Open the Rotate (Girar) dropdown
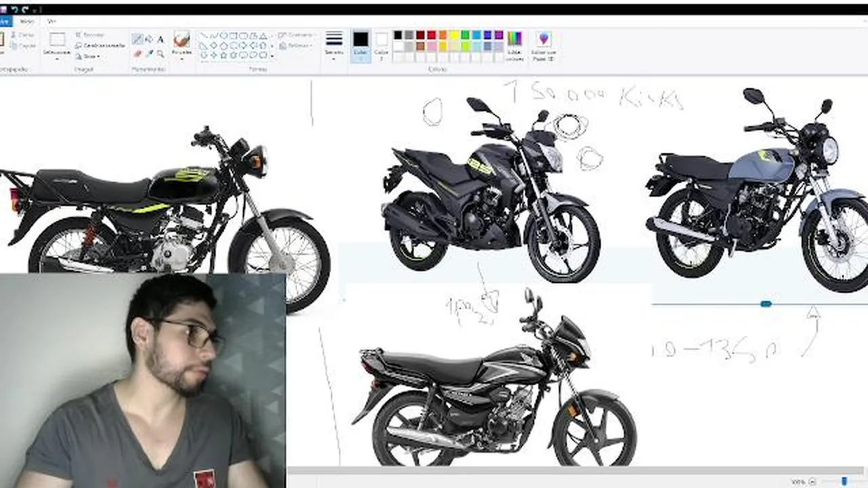The height and width of the screenshot is (488, 868). pyautogui.click(x=88, y=56)
